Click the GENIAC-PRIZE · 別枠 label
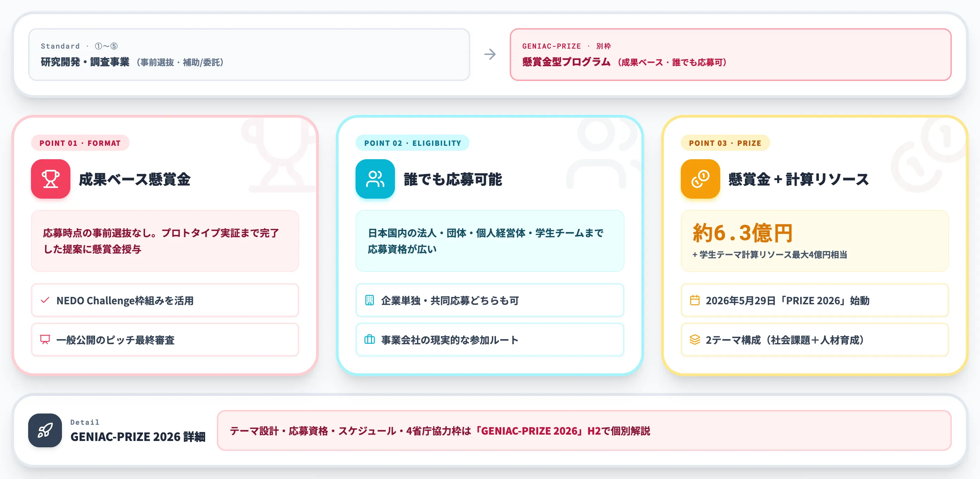Image resolution: width=980 pixels, height=479 pixels. (x=566, y=46)
